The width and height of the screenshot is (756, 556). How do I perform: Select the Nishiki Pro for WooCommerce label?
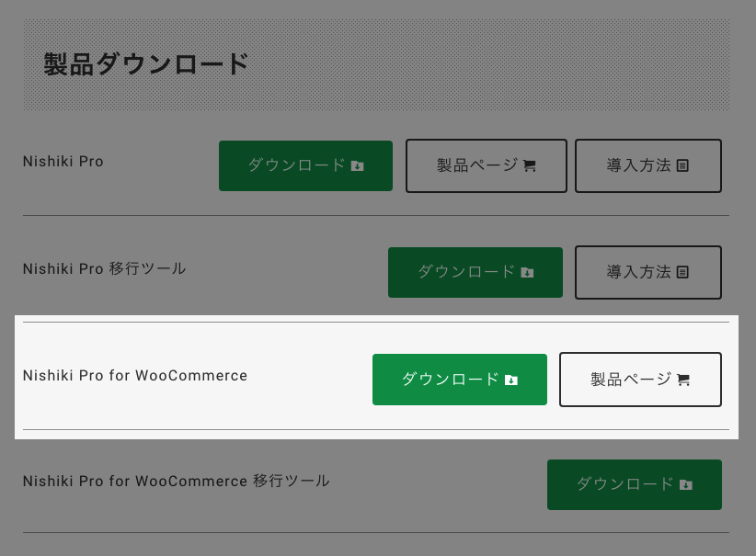(x=135, y=375)
